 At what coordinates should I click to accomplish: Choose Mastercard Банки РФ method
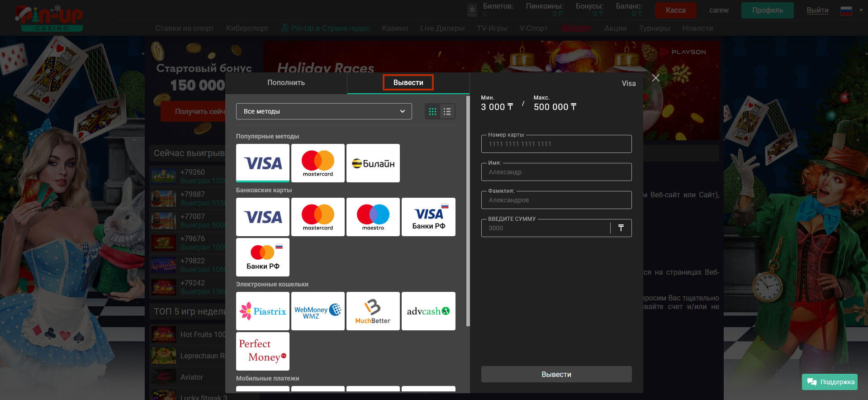click(x=262, y=257)
